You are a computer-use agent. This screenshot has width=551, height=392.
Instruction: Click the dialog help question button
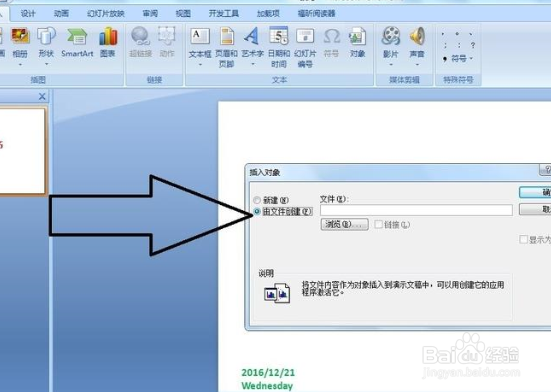click(x=546, y=170)
